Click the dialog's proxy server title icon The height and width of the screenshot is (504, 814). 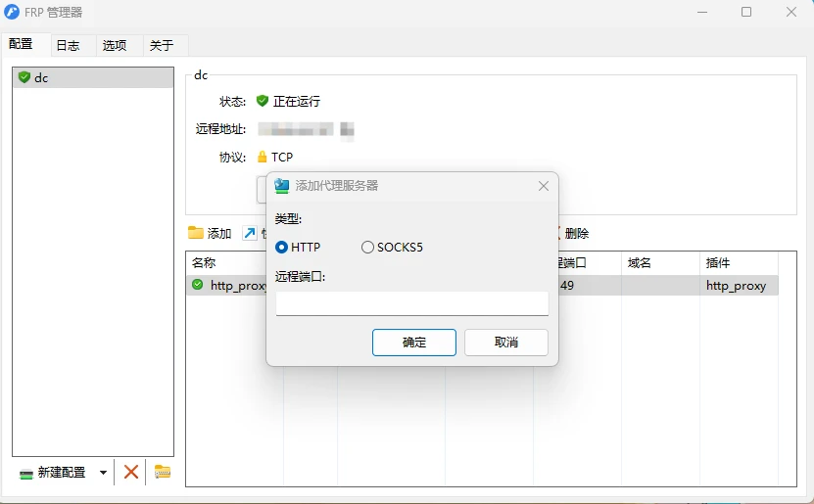(281, 186)
